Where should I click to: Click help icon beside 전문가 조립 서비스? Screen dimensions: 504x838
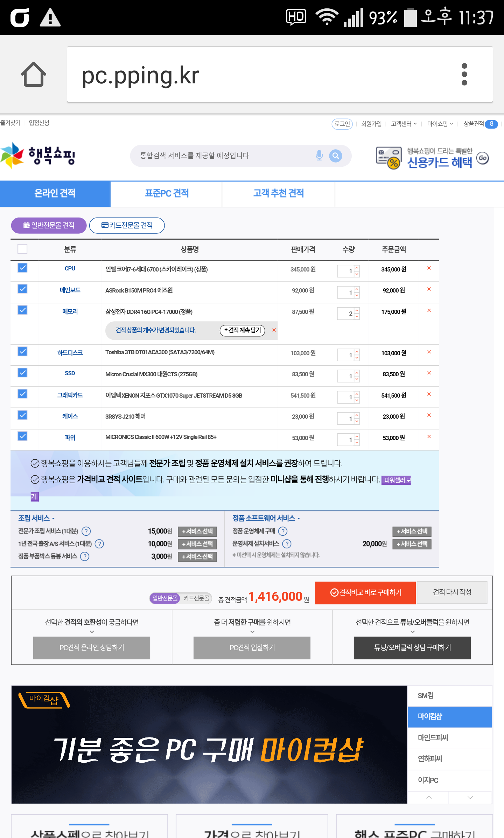(86, 531)
